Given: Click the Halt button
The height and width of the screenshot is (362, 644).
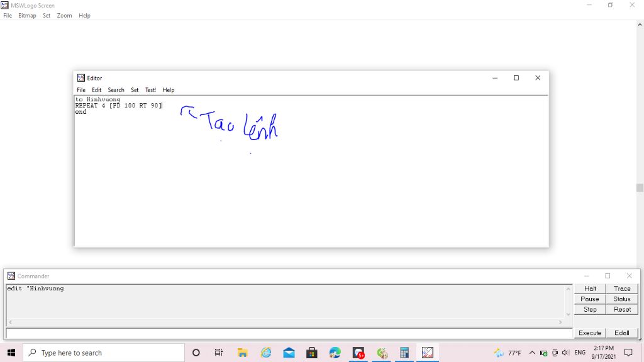Looking at the screenshot, I should click(590, 288).
